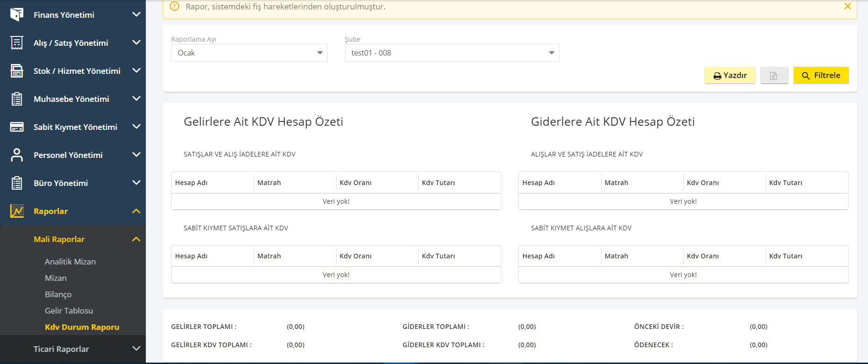868x364 pixels.
Task: Open Analitik Mizan report
Action: [70, 262]
